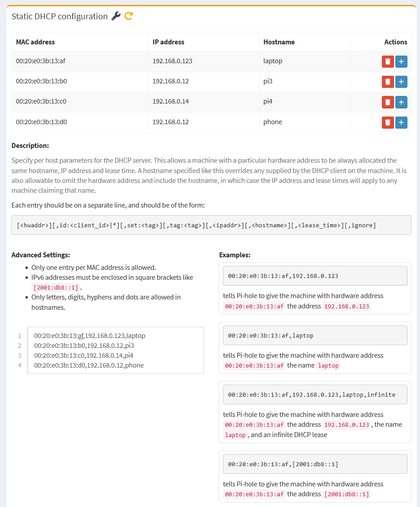Click the example code with laptop,infinite
The width and height of the screenshot is (420, 507).
[315, 394]
